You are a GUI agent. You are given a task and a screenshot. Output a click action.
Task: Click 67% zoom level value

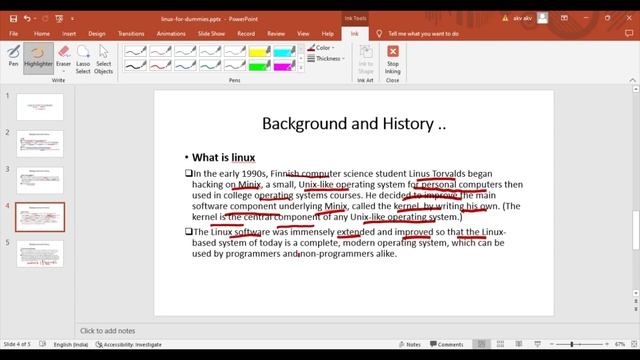click(x=620, y=344)
